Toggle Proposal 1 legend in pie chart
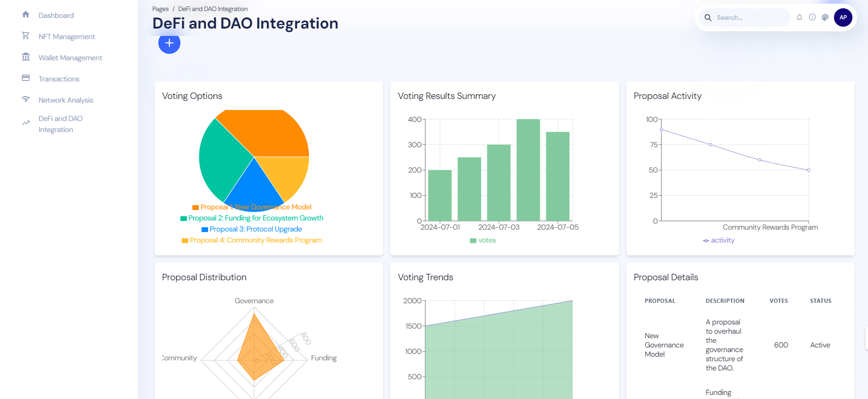This screenshot has height=399, width=868. pos(252,207)
